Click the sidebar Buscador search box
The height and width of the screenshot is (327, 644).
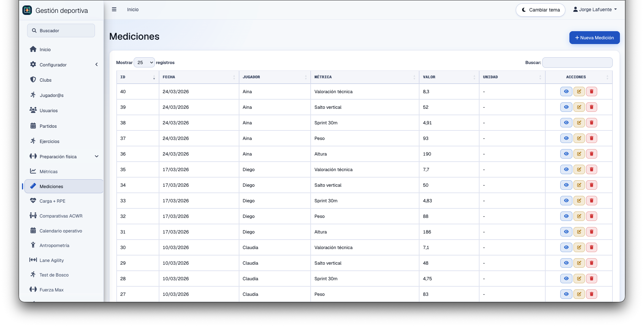point(61,30)
